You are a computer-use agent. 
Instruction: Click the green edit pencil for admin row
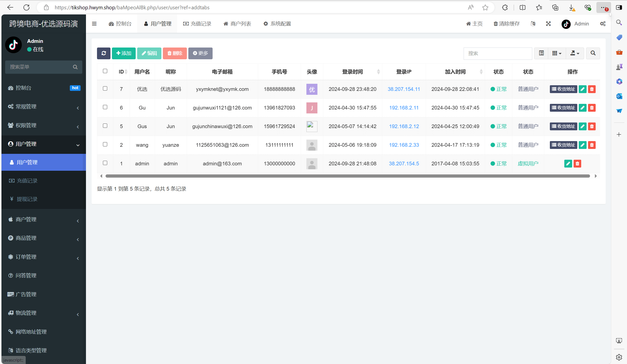(x=568, y=163)
